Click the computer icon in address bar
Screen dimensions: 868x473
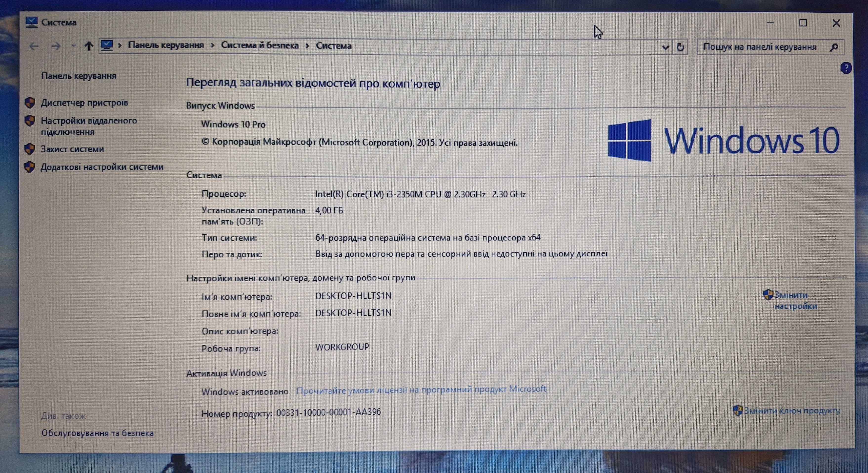pos(107,45)
